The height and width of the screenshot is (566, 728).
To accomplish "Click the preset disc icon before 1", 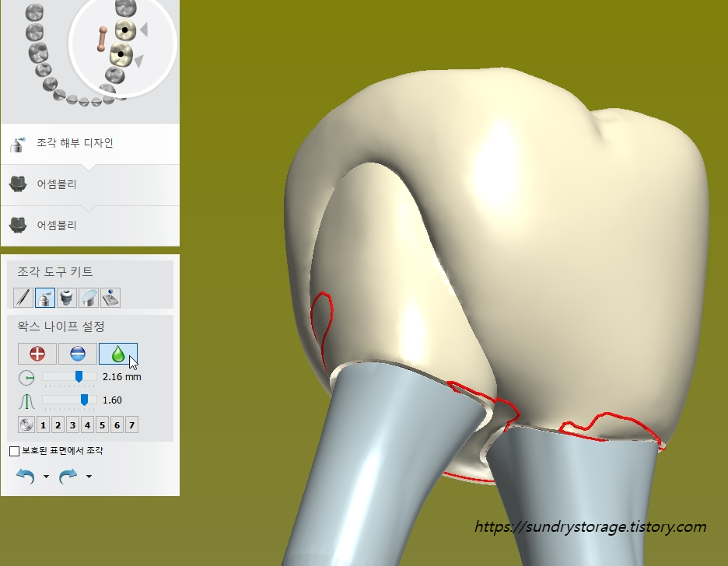I will pyautogui.click(x=26, y=425).
